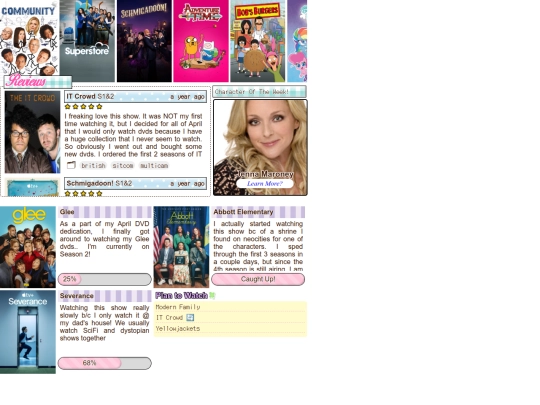Open the Reviews section header

click(x=38, y=82)
